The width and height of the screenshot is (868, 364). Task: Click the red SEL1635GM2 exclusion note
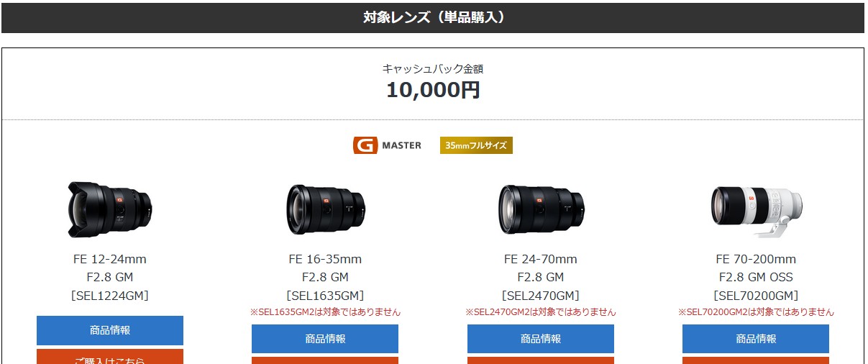tap(325, 312)
